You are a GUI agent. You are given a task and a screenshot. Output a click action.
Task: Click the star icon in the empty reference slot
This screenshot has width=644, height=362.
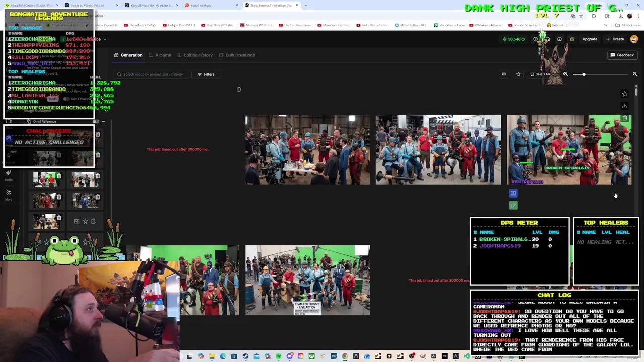tap(85, 221)
